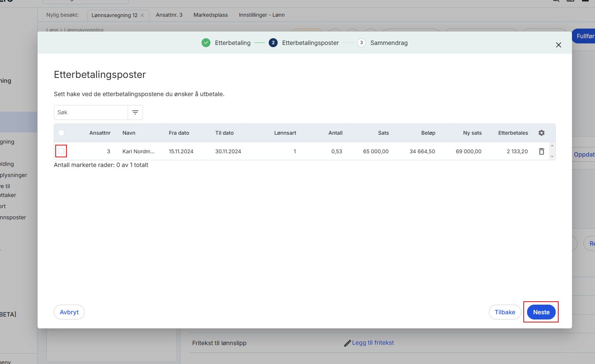Toggle the select-all checkbox in table header
595x364 pixels.
(x=61, y=133)
